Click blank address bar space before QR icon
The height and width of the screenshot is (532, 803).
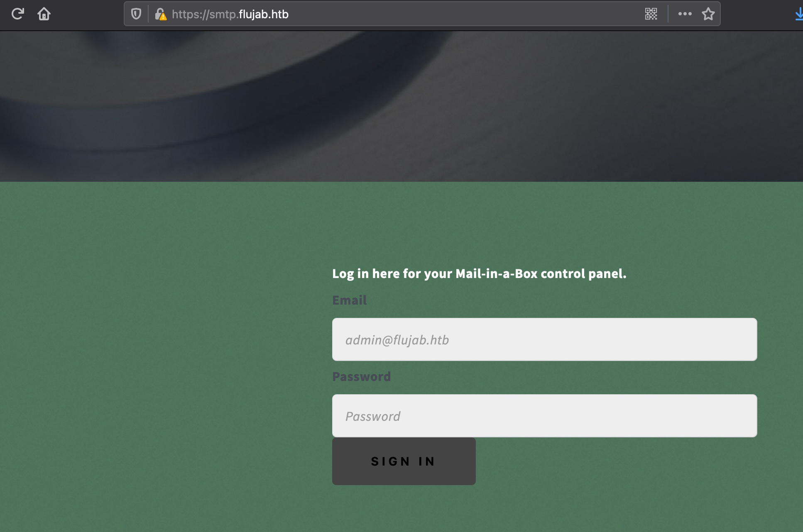[x=457, y=14]
